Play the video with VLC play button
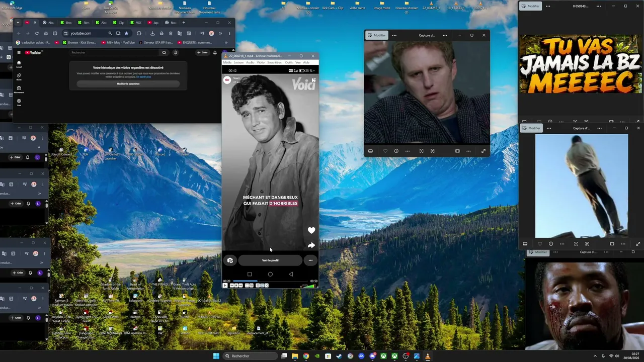The height and width of the screenshot is (362, 644). click(x=225, y=286)
